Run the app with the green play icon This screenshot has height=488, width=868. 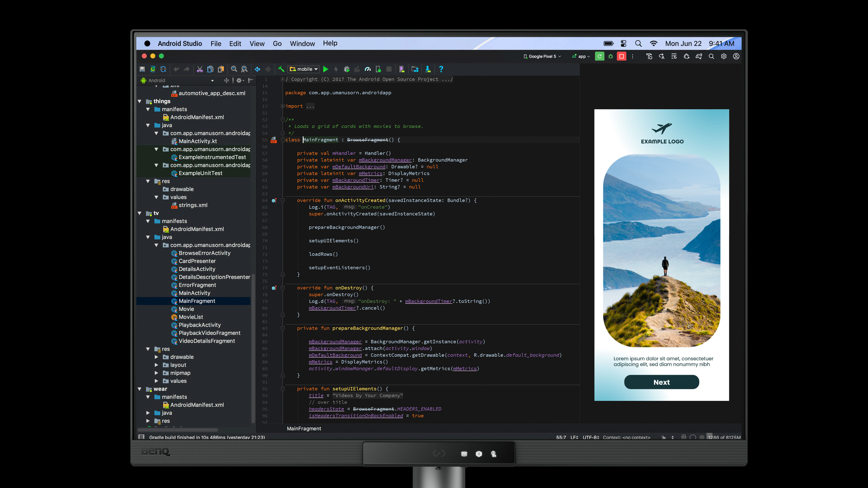coord(325,69)
